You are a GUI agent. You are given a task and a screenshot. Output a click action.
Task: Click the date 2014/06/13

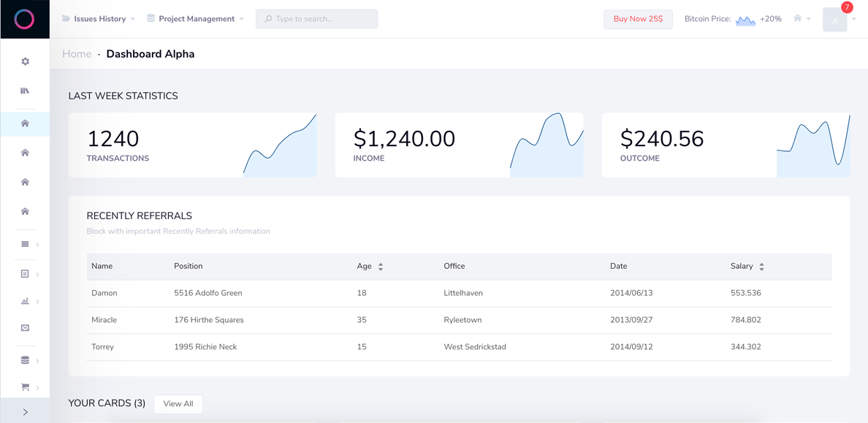coord(631,293)
